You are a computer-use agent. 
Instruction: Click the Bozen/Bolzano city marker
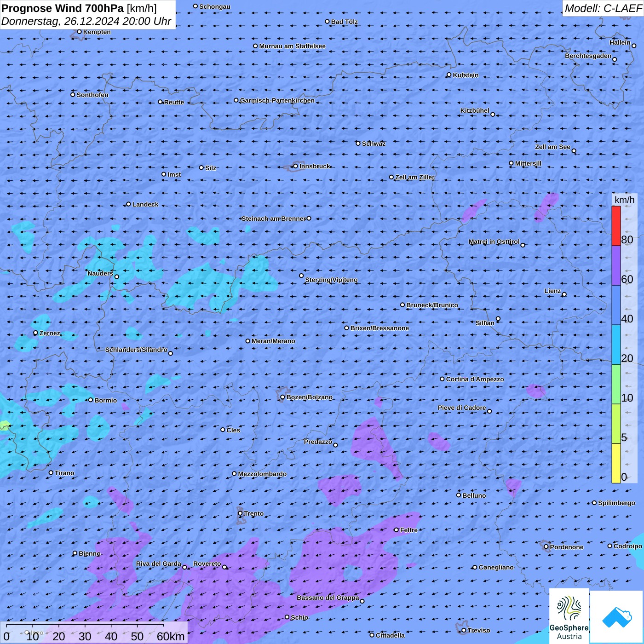283,397
